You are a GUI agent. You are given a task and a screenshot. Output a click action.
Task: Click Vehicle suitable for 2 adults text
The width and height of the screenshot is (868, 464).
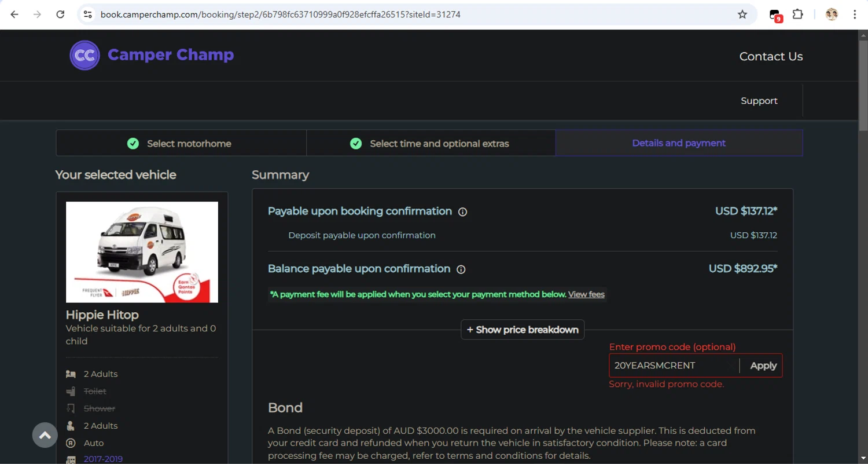(x=141, y=335)
